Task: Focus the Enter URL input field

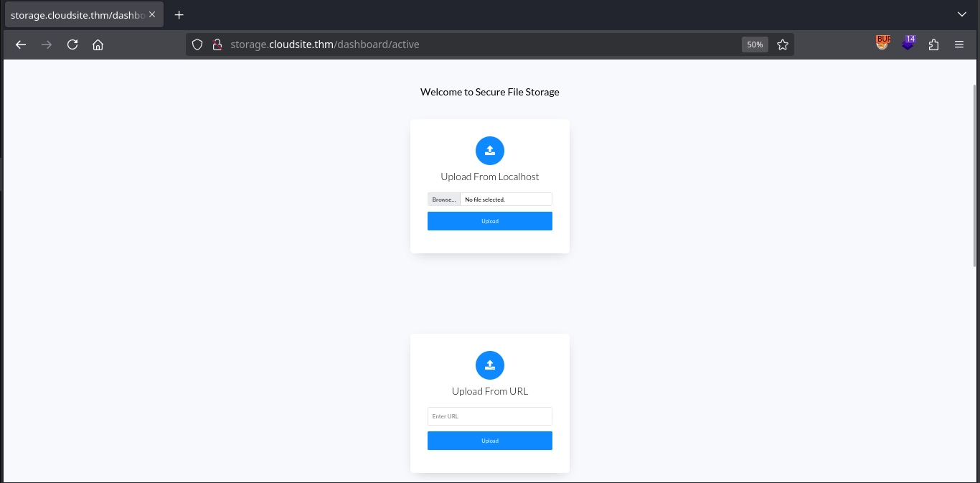Action: coord(490,416)
